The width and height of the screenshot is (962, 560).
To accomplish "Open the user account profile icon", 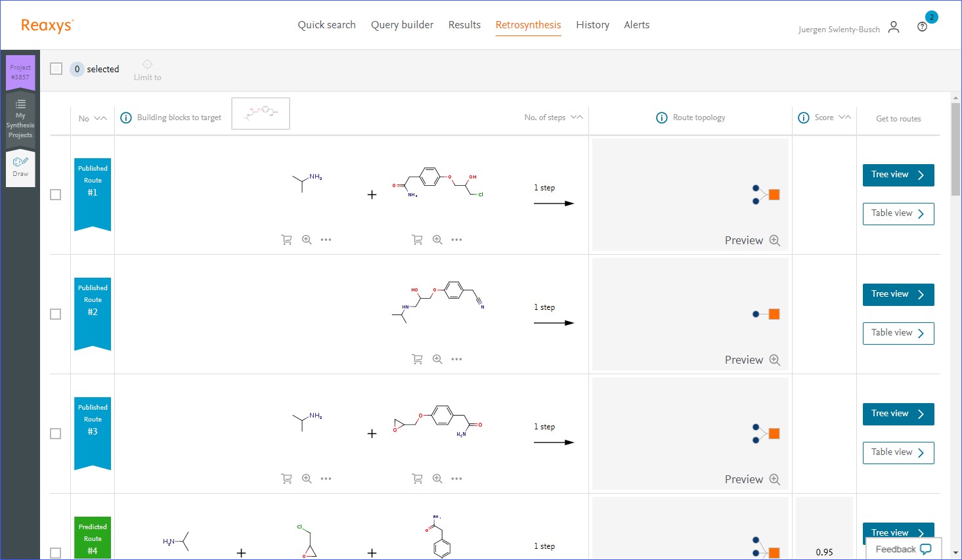I will 893,27.
